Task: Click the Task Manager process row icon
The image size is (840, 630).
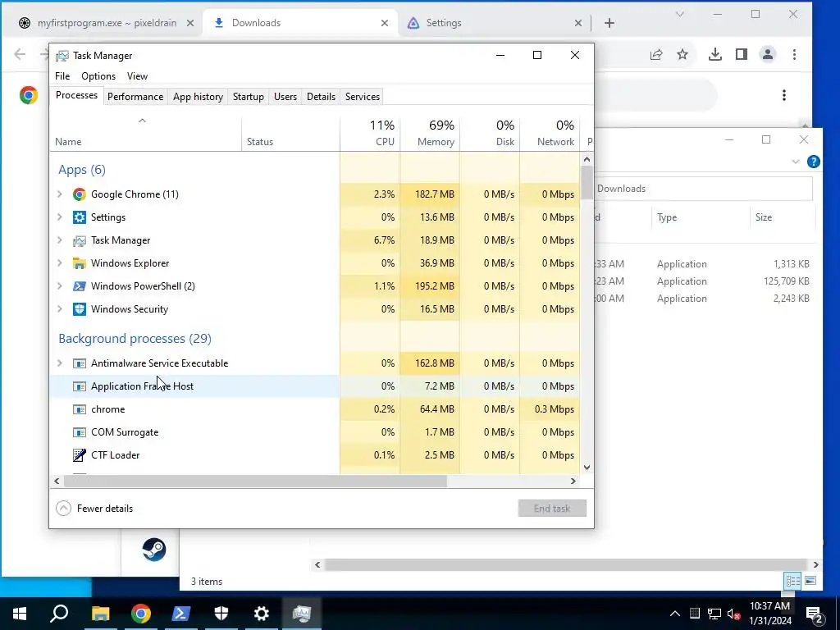Action: coord(80,240)
